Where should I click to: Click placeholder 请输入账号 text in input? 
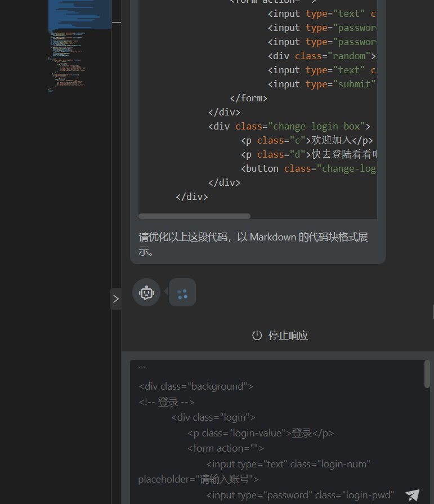pyautogui.click(x=198, y=480)
